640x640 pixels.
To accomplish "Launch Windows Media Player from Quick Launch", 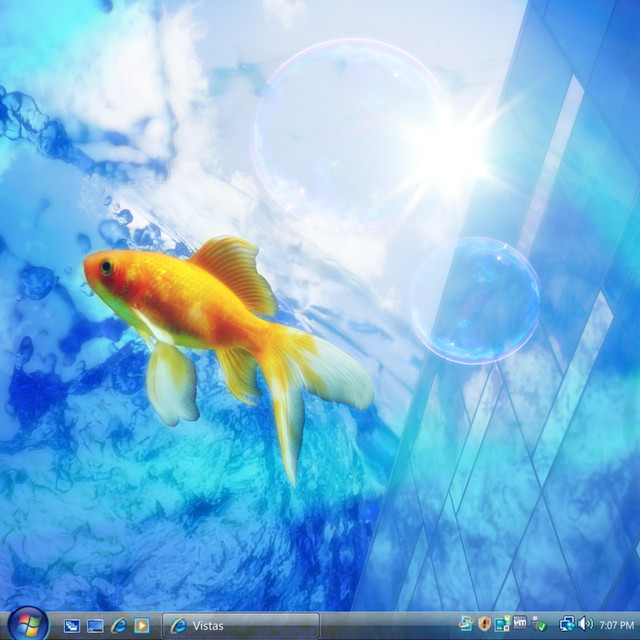I will (x=142, y=625).
